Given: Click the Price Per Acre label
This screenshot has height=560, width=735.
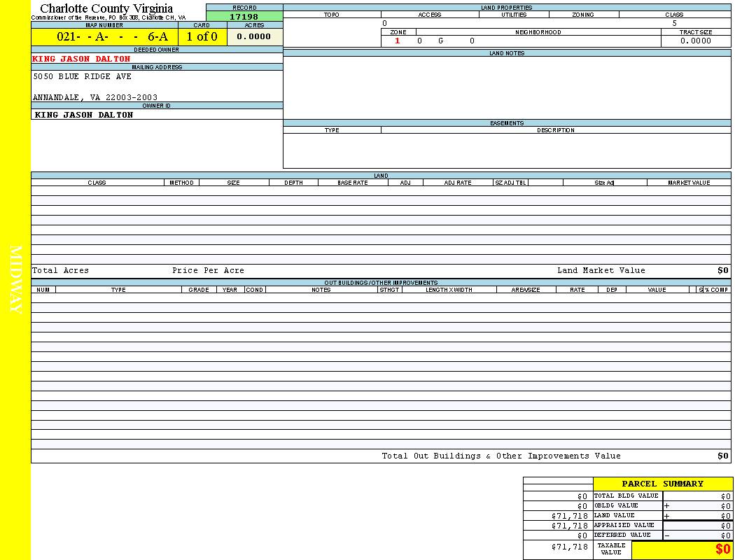Looking at the screenshot, I should (208, 270).
